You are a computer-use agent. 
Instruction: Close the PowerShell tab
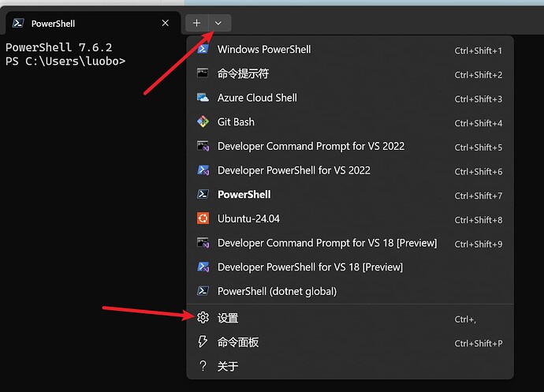[x=166, y=23]
